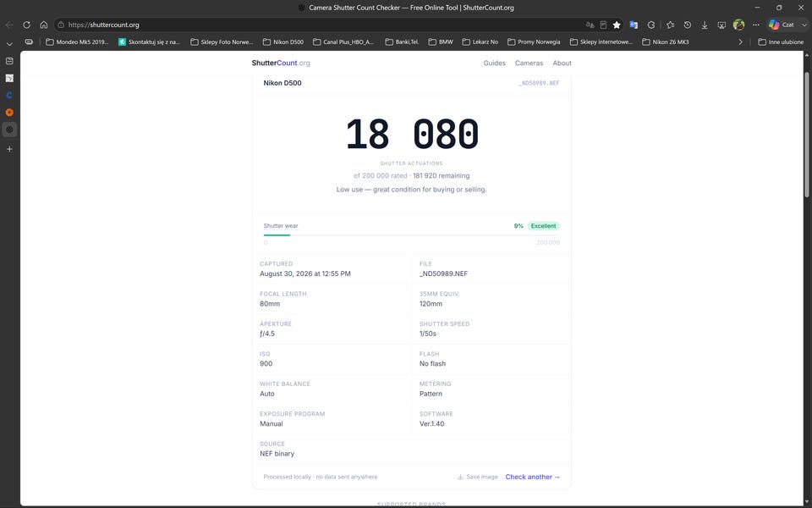Open the favorites list icon
Viewport: 812px width, 508px height.
(670, 25)
